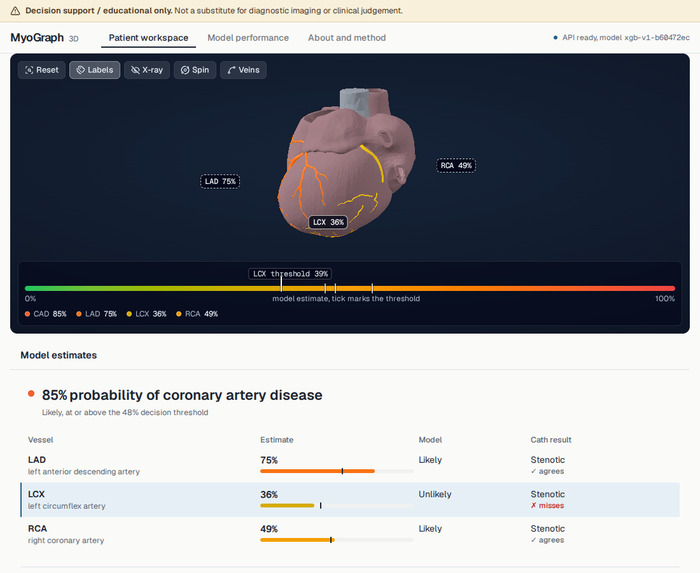Click the Spin circular icon

pyautogui.click(x=185, y=70)
